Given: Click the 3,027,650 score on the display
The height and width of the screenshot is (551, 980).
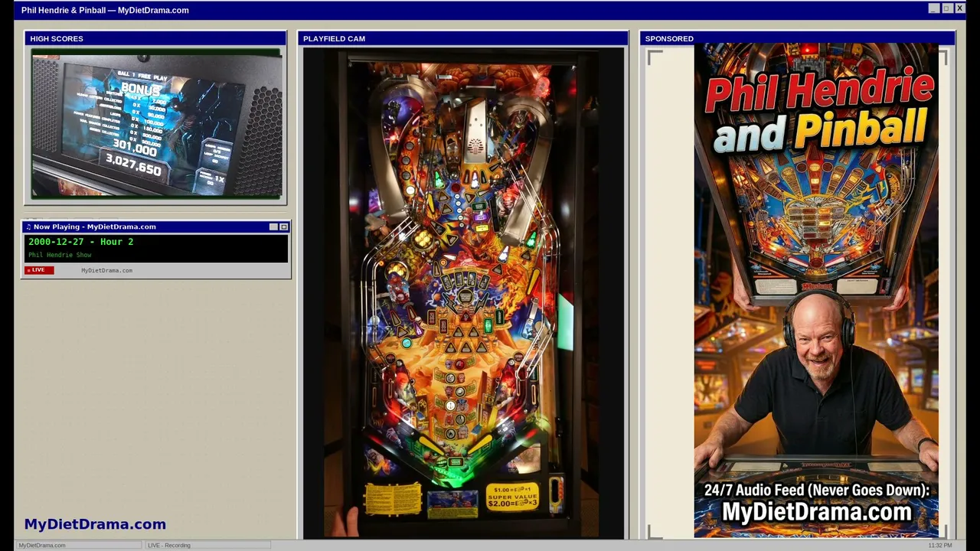Looking at the screenshot, I should click(x=133, y=164).
